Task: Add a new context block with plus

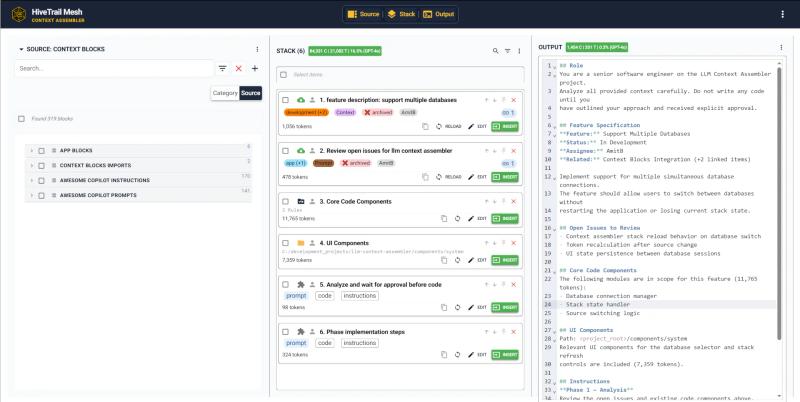Action: pyautogui.click(x=255, y=68)
